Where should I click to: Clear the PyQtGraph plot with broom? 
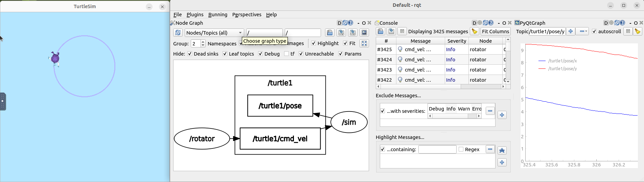pyautogui.click(x=638, y=32)
